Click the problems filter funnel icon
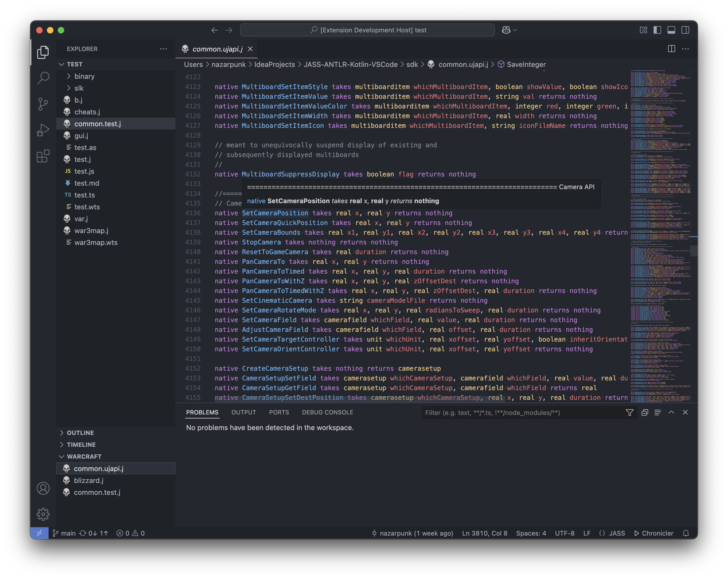The width and height of the screenshot is (728, 579). point(630,413)
